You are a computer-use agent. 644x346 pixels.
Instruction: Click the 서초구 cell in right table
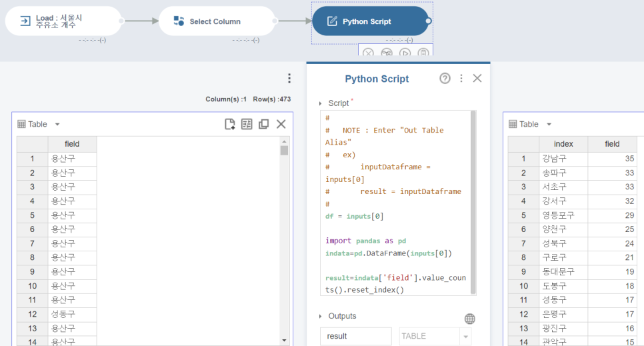[x=563, y=187]
